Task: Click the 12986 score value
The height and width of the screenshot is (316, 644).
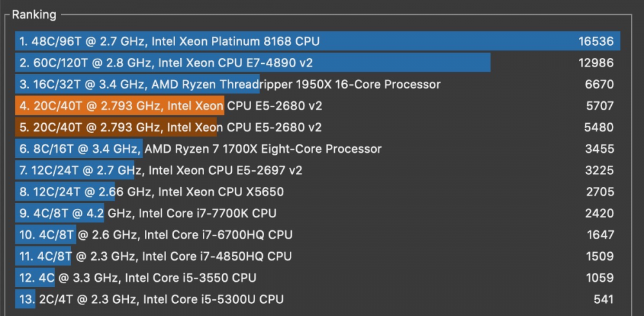Action: pos(596,63)
